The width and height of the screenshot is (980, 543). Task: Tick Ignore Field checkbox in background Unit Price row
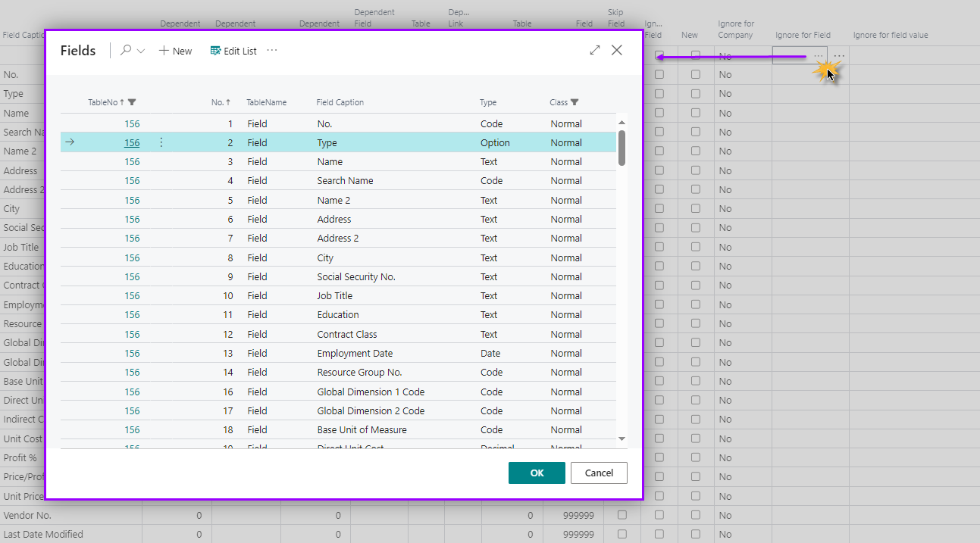[659, 496]
